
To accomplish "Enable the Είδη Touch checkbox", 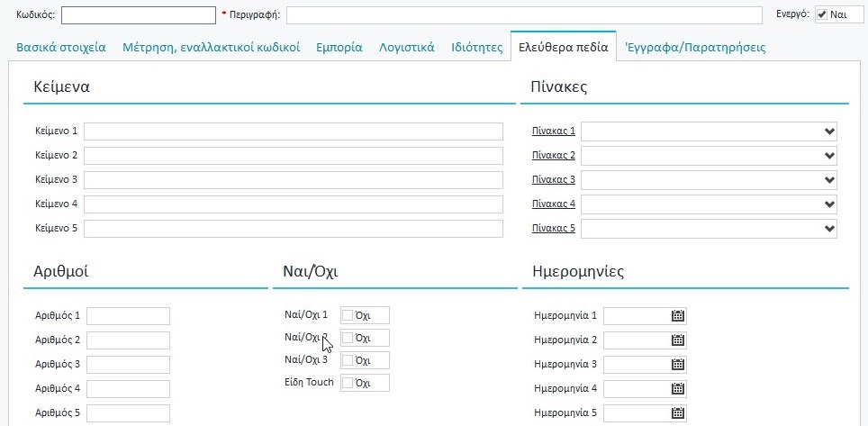I will point(348,383).
